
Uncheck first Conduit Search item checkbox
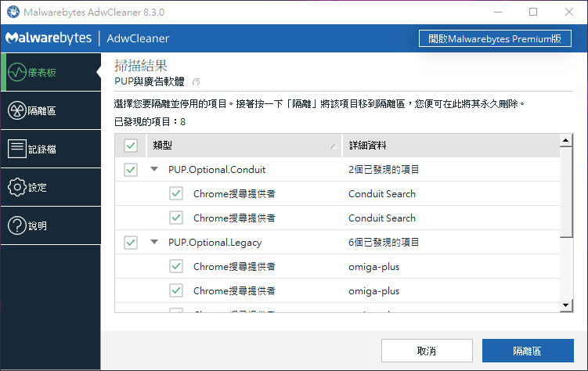tap(176, 194)
